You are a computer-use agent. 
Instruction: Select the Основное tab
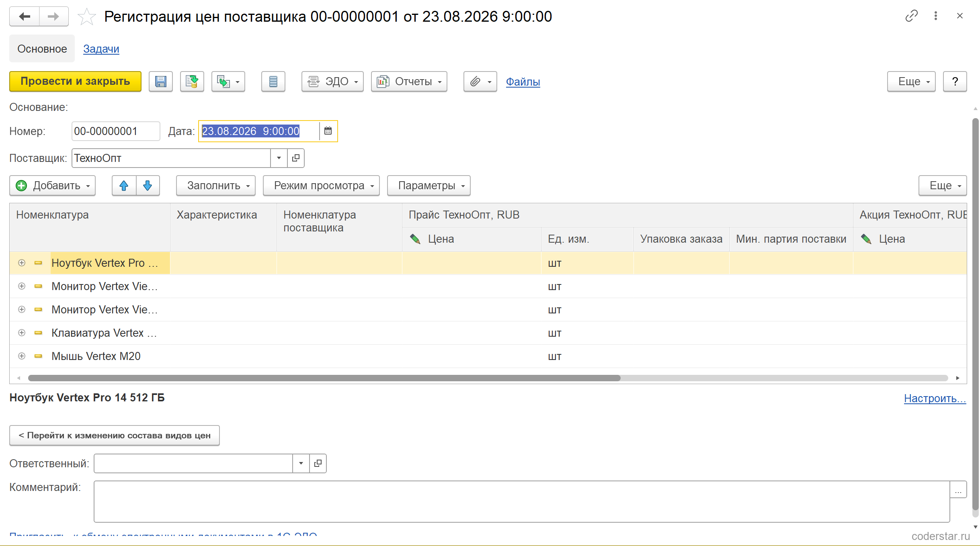point(42,49)
